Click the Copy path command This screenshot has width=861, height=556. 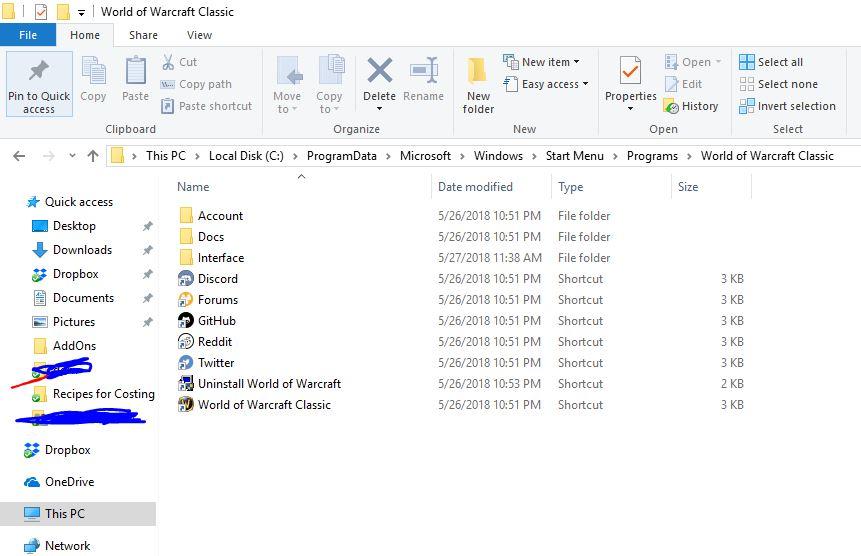[x=196, y=84]
